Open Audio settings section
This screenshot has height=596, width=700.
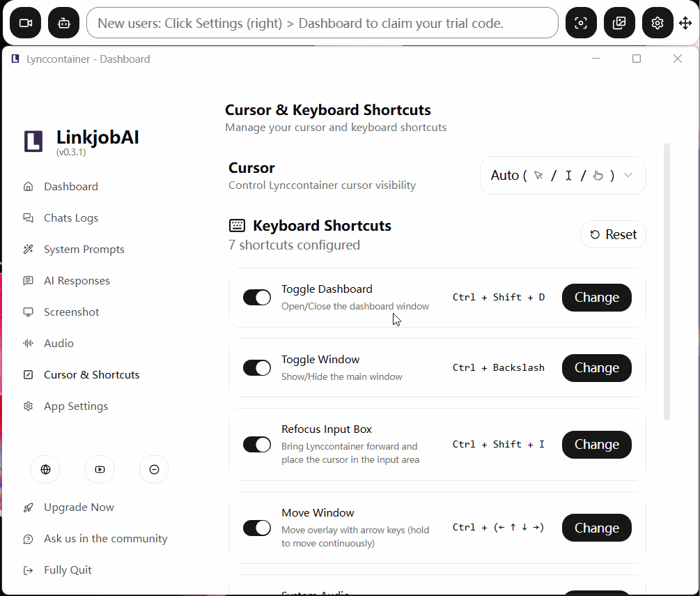(59, 343)
